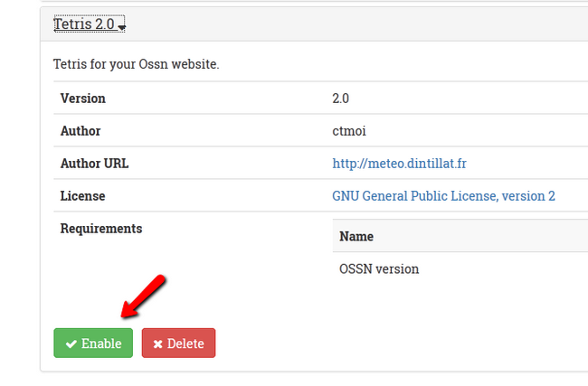Select the License row label
The image size is (588, 386).
tap(82, 196)
